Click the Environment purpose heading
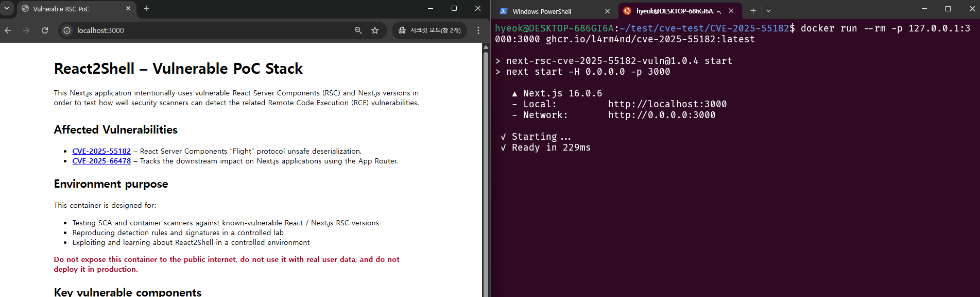This screenshot has height=297, width=980. tap(111, 184)
